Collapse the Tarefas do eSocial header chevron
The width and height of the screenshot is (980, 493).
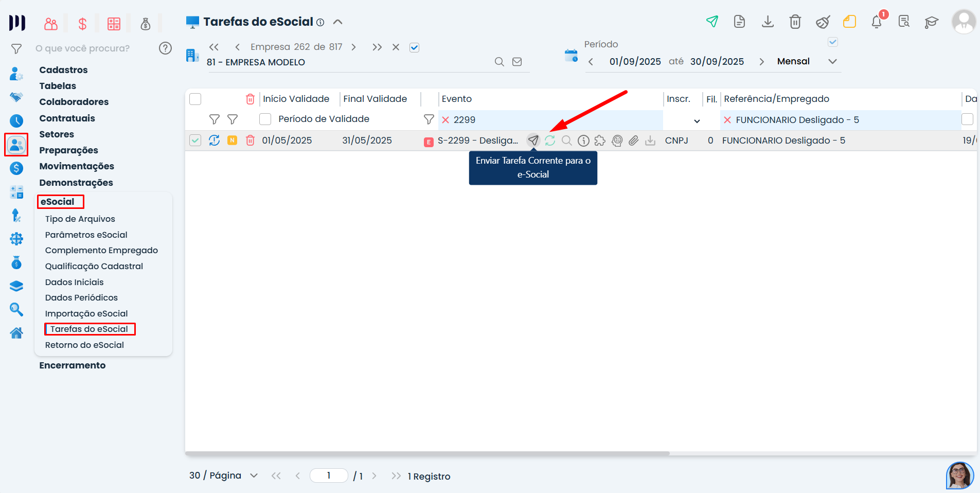point(338,22)
